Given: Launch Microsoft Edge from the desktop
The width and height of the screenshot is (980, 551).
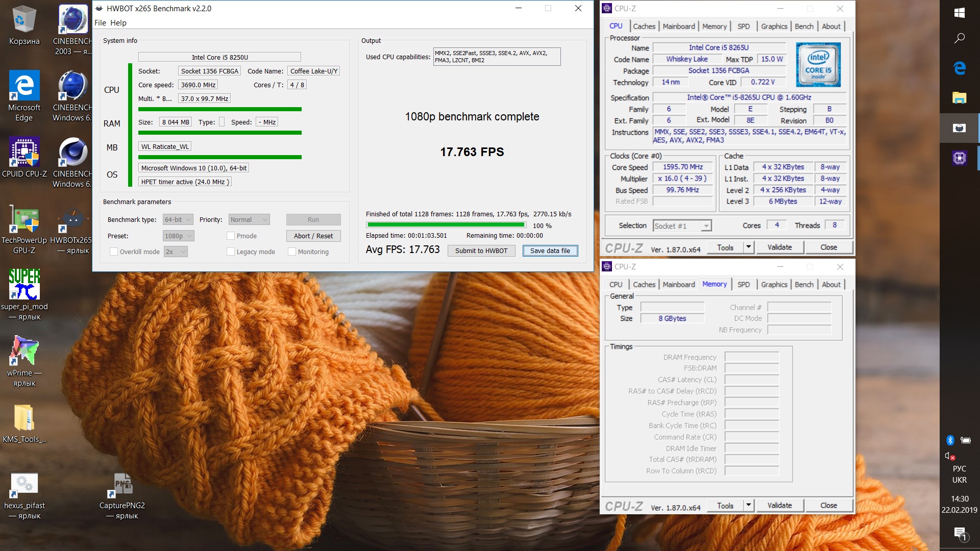Looking at the screenshot, I should pos(24,96).
